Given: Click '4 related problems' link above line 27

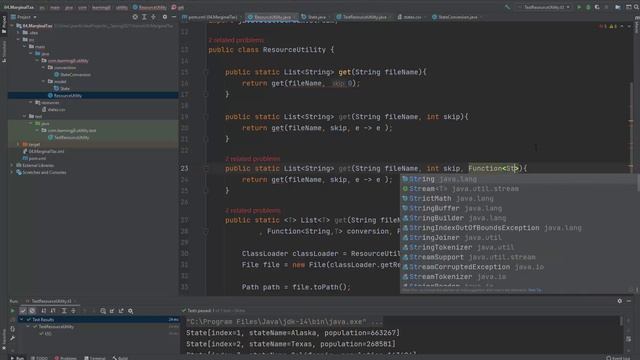Looking at the screenshot, I should click(x=252, y=211).
